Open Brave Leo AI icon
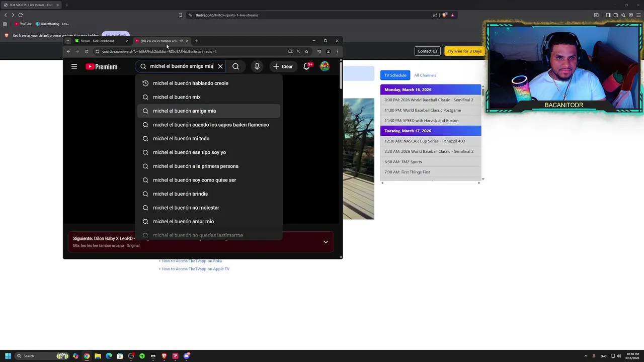 click(x=623, y=15)
